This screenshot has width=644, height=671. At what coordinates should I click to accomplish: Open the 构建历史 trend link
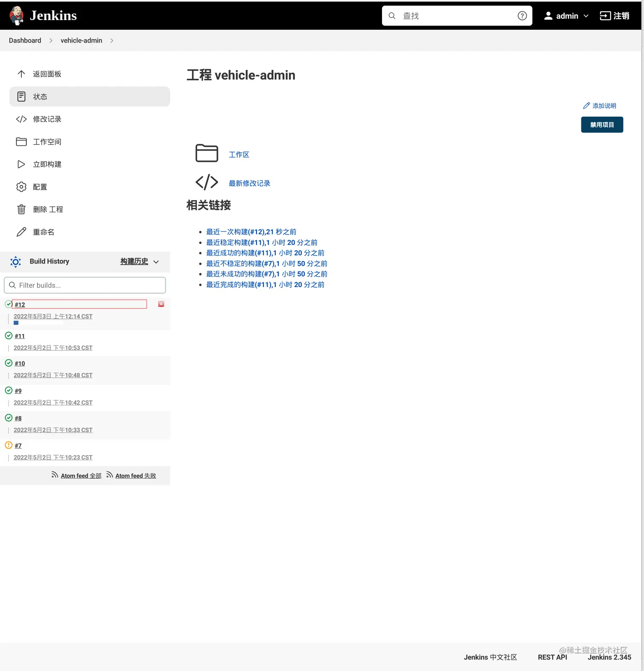click(x=134, y=261)
